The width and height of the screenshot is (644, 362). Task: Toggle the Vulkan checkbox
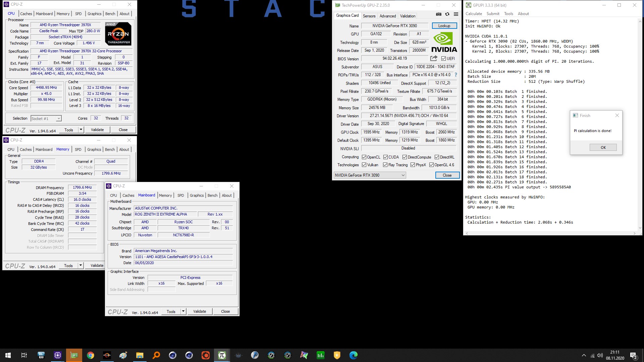pyautogui.click(x=364, y=165)
